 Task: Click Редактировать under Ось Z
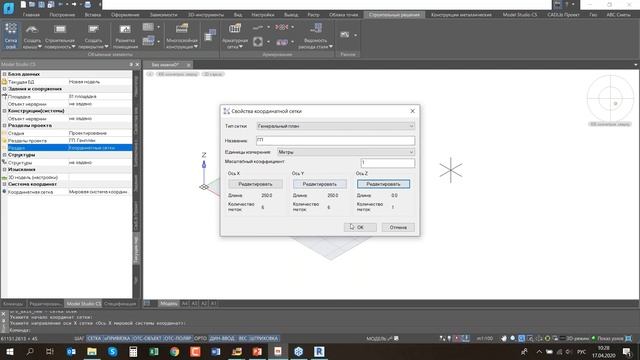point(383,184)
